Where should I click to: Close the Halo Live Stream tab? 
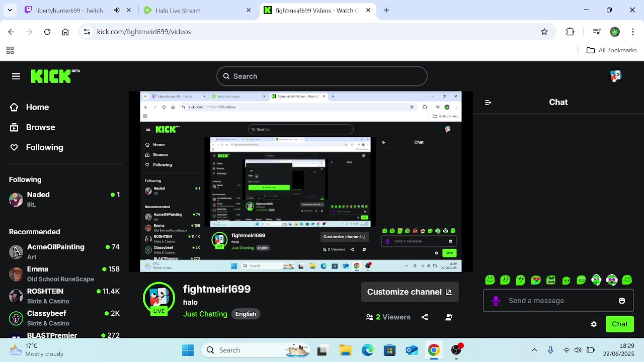[x=249, y=10]
